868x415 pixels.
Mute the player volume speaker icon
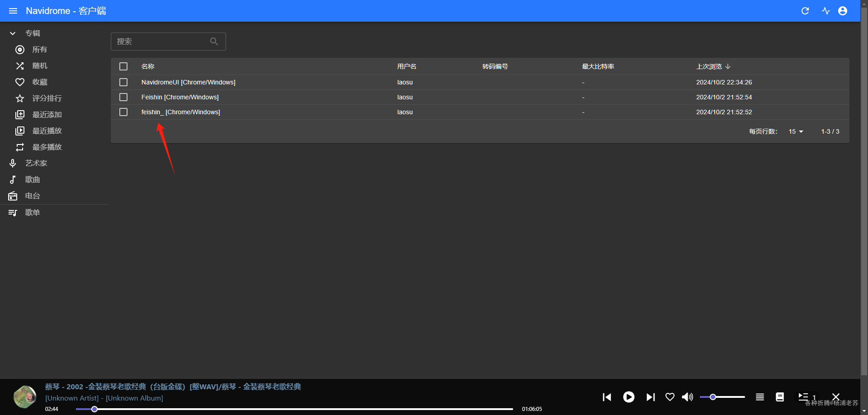pos(687,397)
